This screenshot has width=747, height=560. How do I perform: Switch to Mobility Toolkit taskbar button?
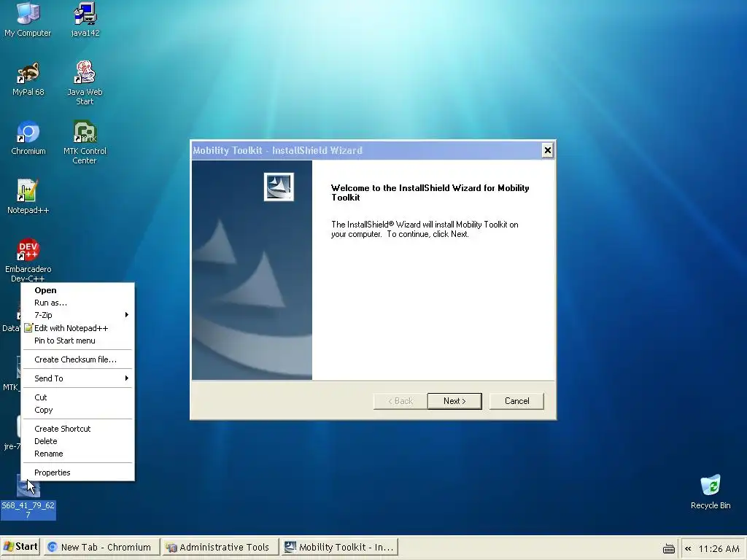click(339, 547)
